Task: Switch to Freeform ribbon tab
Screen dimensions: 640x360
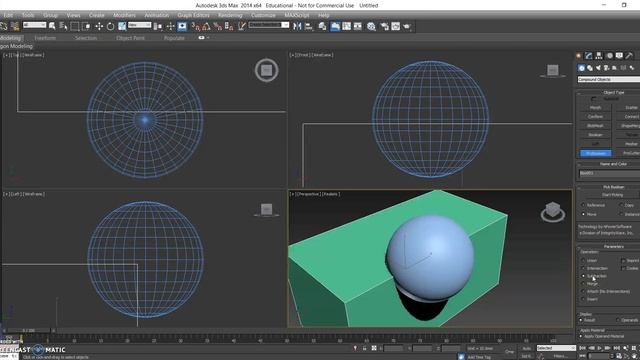Action: click(x=45, y=38)
